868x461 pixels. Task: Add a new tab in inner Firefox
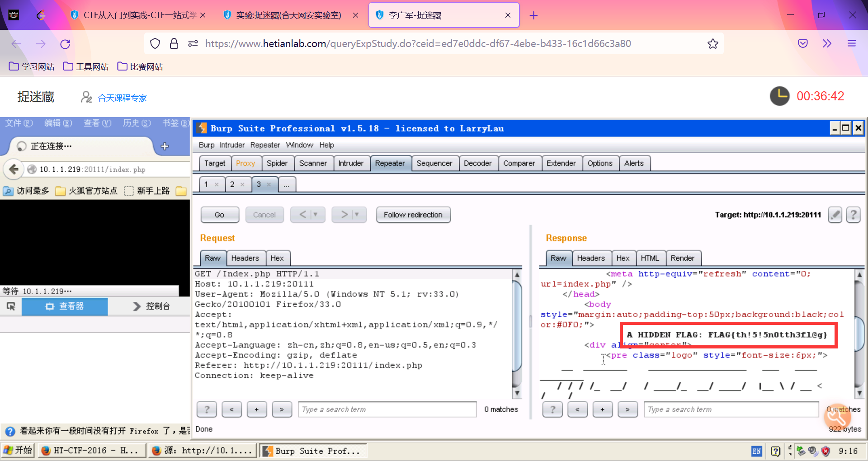tap(165, 146)
